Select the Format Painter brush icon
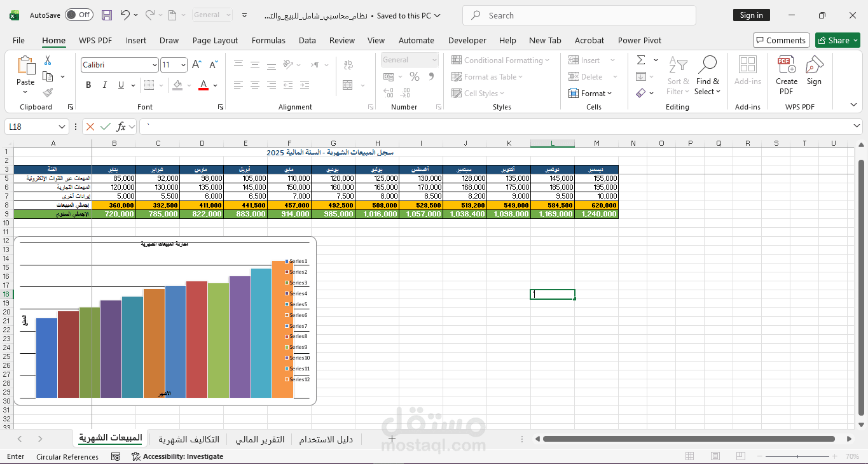 click(47, 92)
